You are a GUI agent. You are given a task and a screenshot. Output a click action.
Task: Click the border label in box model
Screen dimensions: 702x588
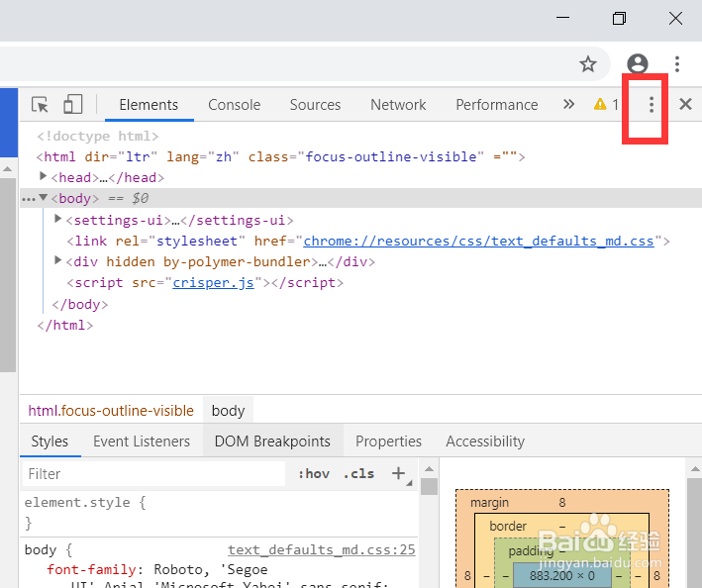(508, 526)
